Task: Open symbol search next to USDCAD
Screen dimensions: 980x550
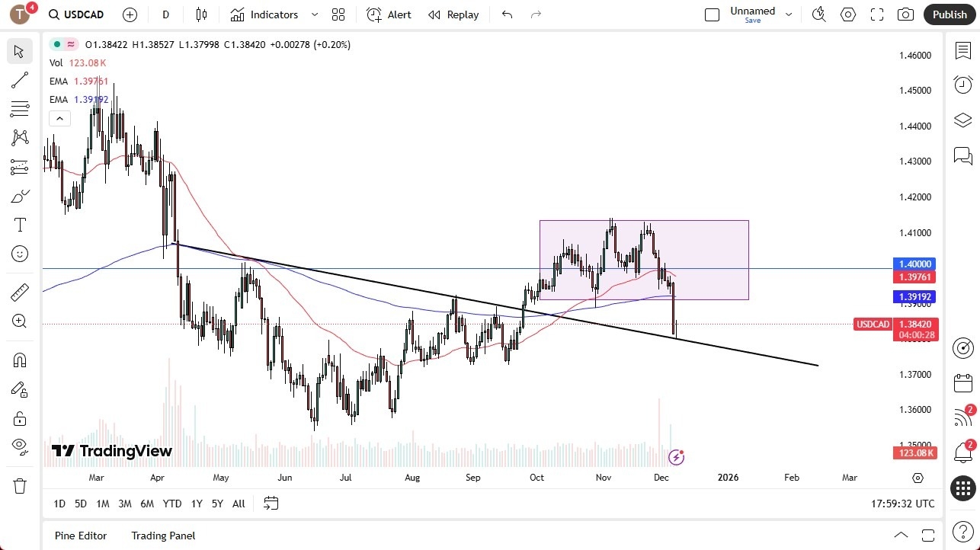Action: (x=54, y=14)
